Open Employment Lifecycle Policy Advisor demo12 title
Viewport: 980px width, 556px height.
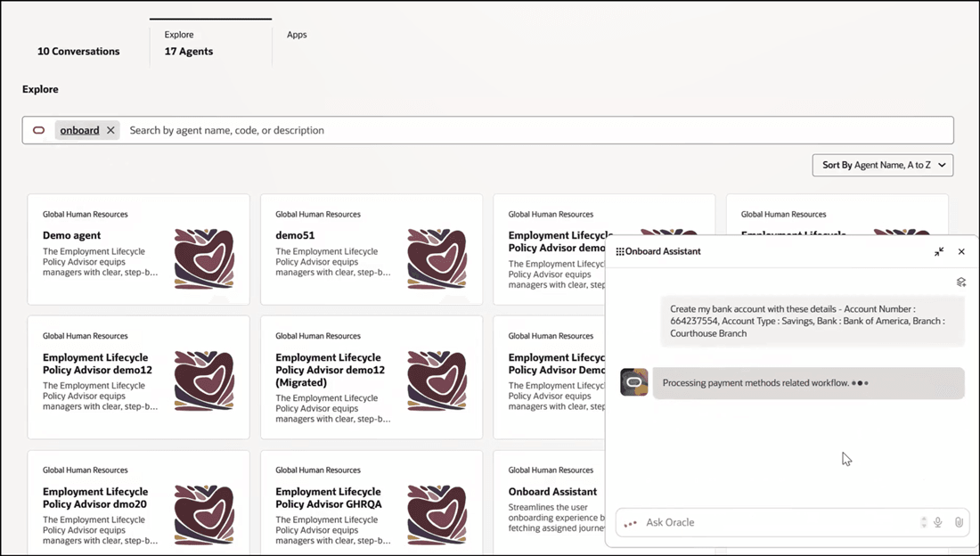point(97,364)
